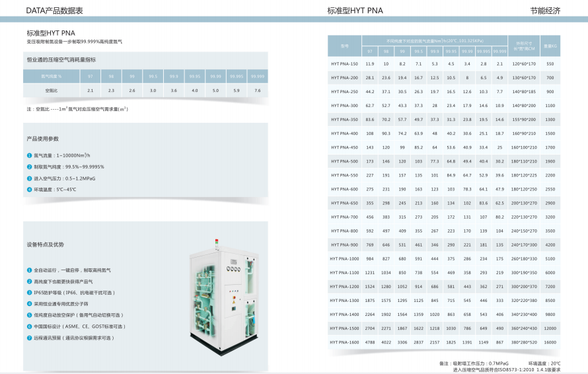588x374 pixels.
Task: Click the HYT PNA-500 model row label
Action: coord(344,161)
